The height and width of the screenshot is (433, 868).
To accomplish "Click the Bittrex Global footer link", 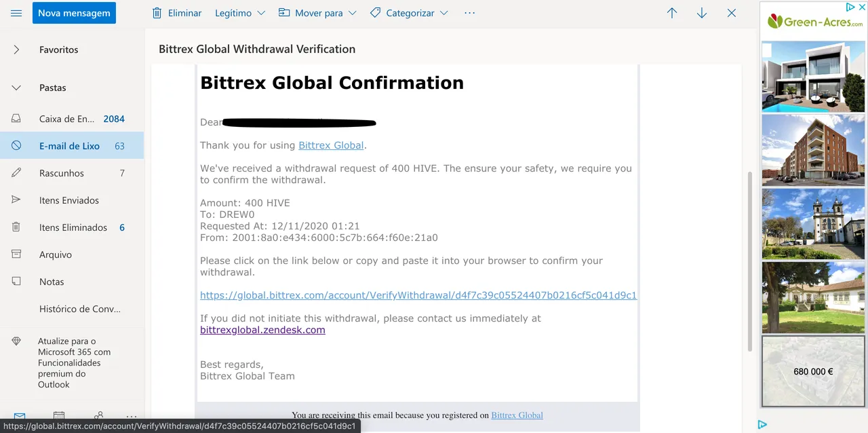I will coord(517,415).
